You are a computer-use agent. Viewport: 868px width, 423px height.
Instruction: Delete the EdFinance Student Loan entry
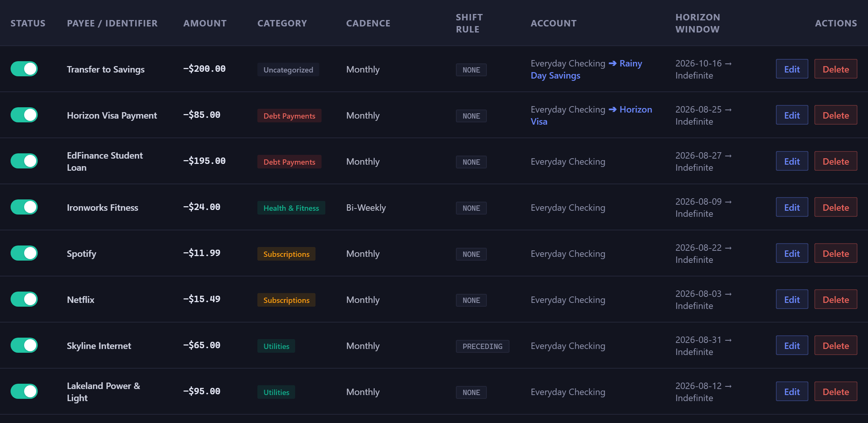point(836,161)
